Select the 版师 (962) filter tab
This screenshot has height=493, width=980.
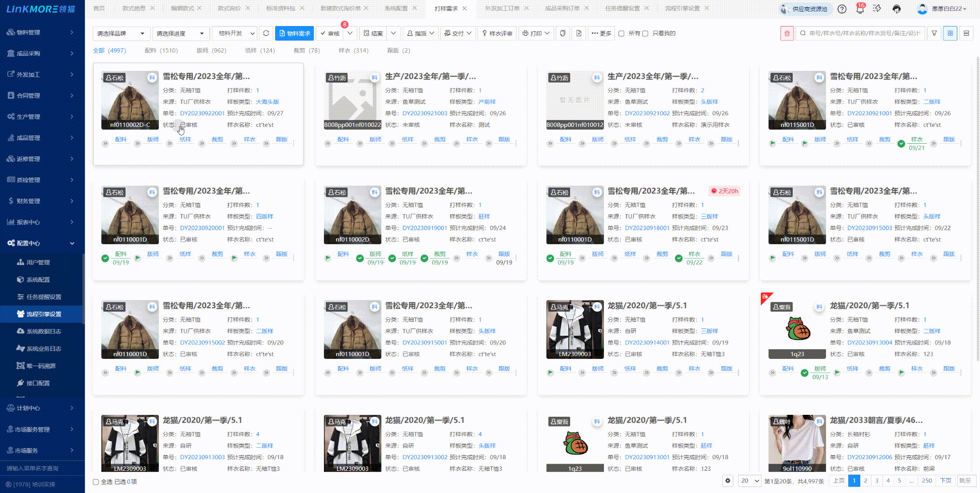pyautogui.click(x=211, y=50)
